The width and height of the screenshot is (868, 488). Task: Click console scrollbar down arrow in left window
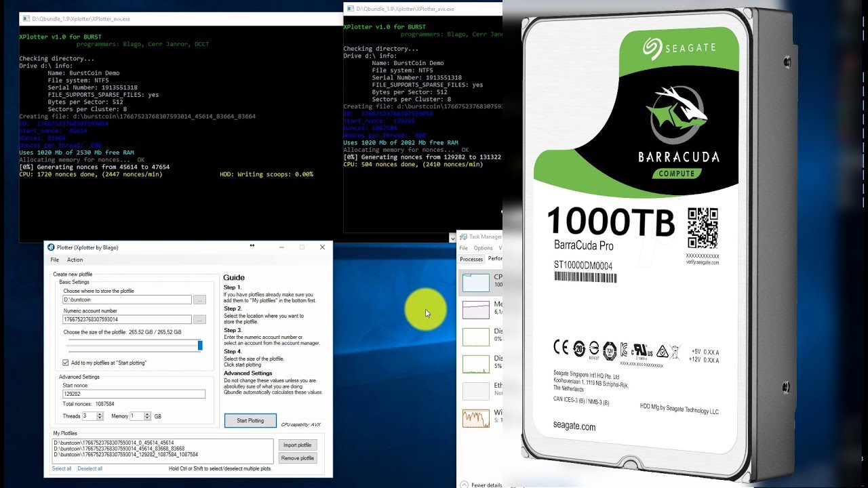(452, 238)
